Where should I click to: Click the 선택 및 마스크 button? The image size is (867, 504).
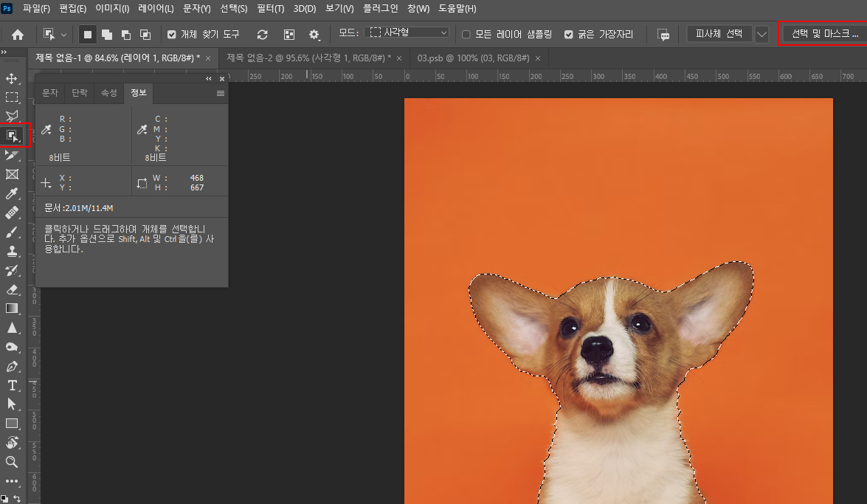coord(825,34)
